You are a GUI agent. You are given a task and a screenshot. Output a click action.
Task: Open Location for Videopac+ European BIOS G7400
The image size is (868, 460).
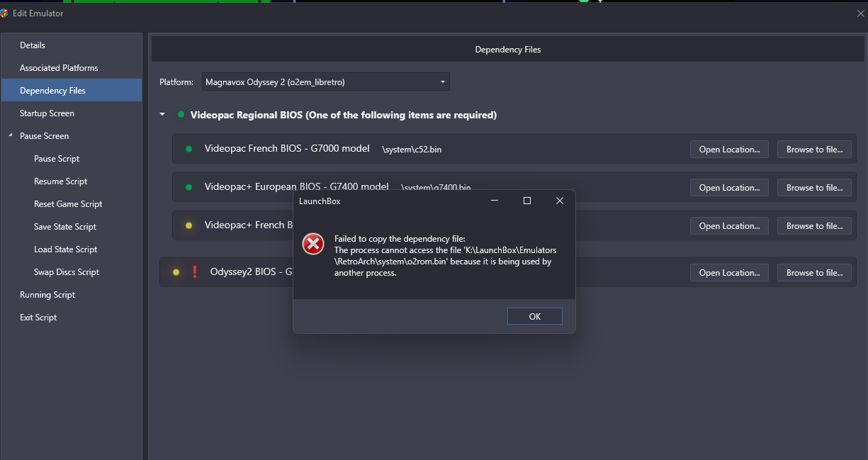729,188
